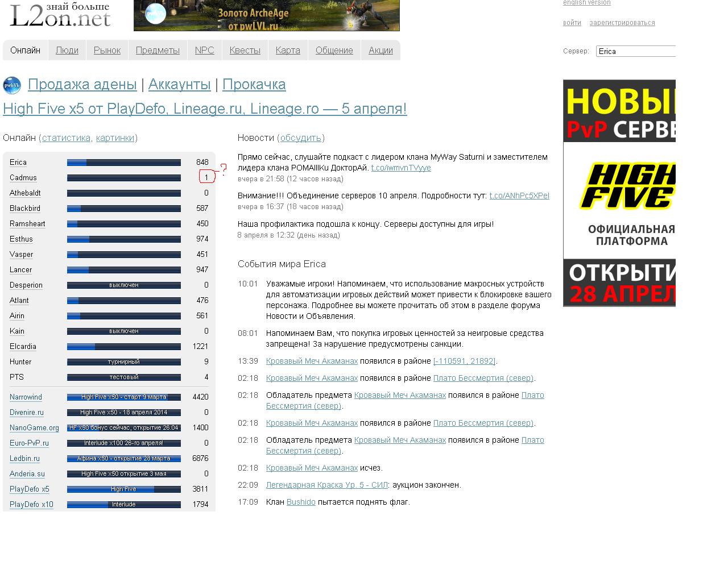This screenshot has width=728, height=582.
Task: Select the Elcardia server
Action: [x=23, y=347]
